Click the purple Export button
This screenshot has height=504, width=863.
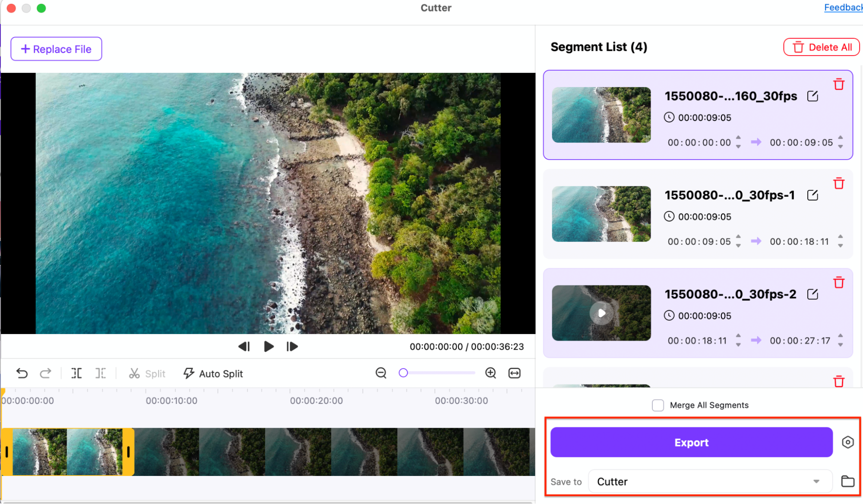(691, 442)
